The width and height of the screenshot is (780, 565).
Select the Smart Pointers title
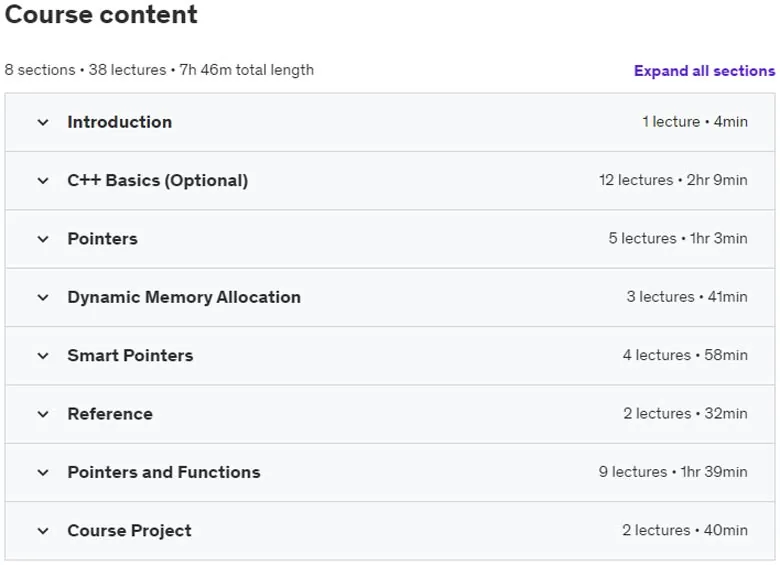click(130, 356)
